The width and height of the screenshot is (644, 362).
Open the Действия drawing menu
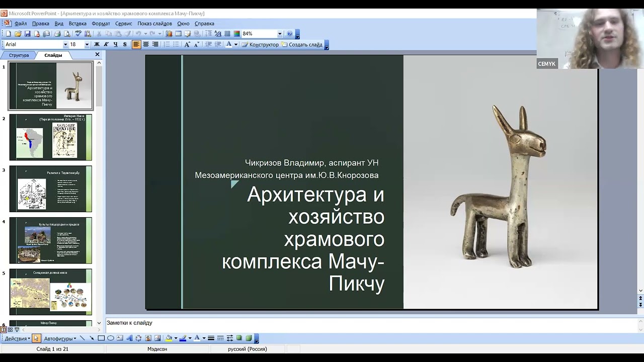tap(18, 338)
